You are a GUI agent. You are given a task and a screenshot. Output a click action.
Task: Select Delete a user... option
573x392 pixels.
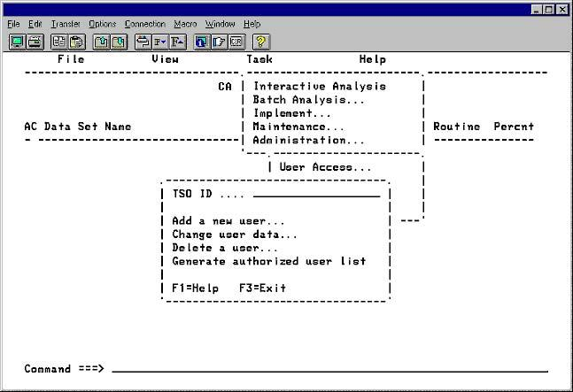pyautogui.click(x=225, y=248)
